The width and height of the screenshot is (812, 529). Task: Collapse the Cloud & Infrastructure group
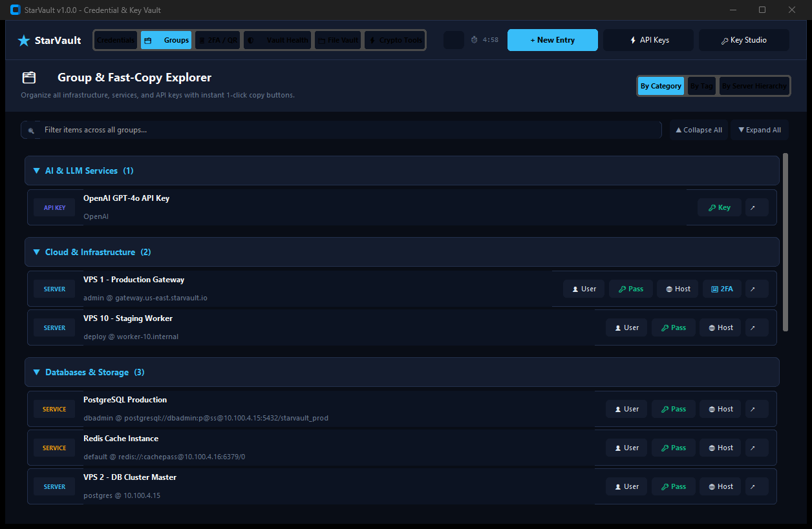pyautogui.click(x=401, y=252)
